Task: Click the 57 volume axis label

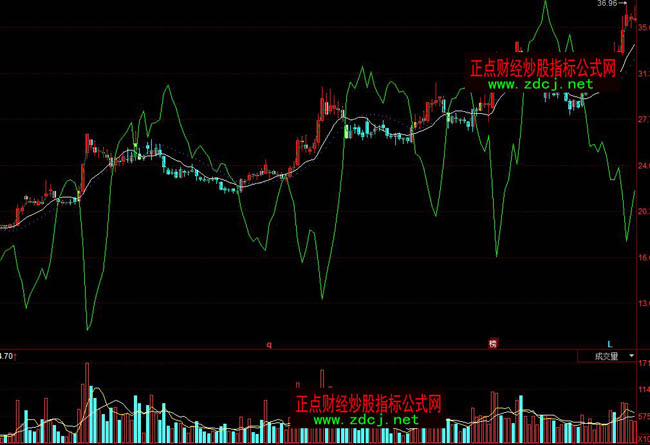Action: click(x=642, y=418)
